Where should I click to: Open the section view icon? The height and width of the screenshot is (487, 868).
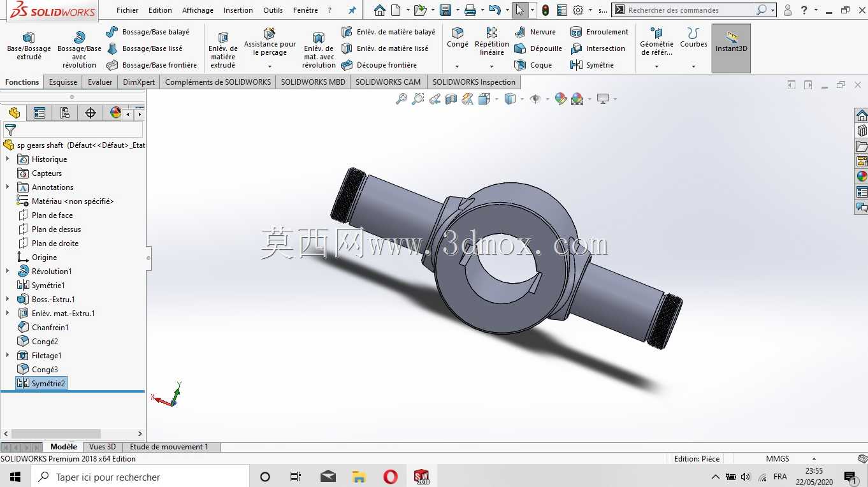(x=451, y=99)
